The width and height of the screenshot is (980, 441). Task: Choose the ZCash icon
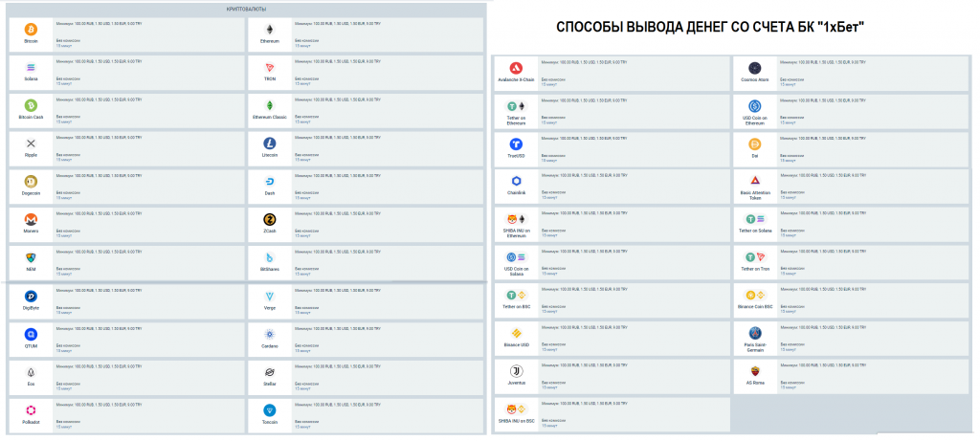(270, 219)
